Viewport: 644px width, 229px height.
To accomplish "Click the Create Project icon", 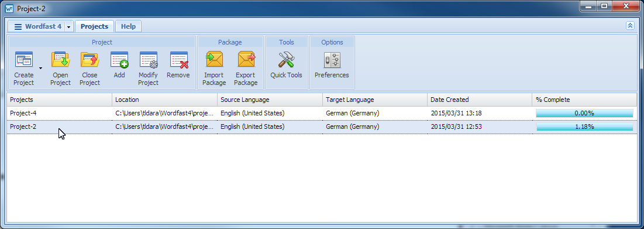I will tap(24, 60).
